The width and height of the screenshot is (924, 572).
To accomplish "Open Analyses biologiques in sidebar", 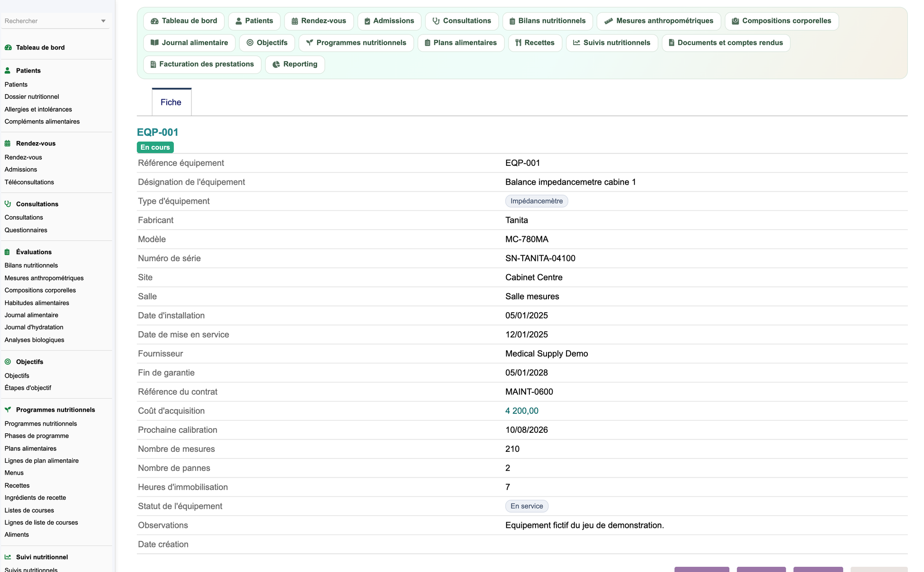I will 35,340.
